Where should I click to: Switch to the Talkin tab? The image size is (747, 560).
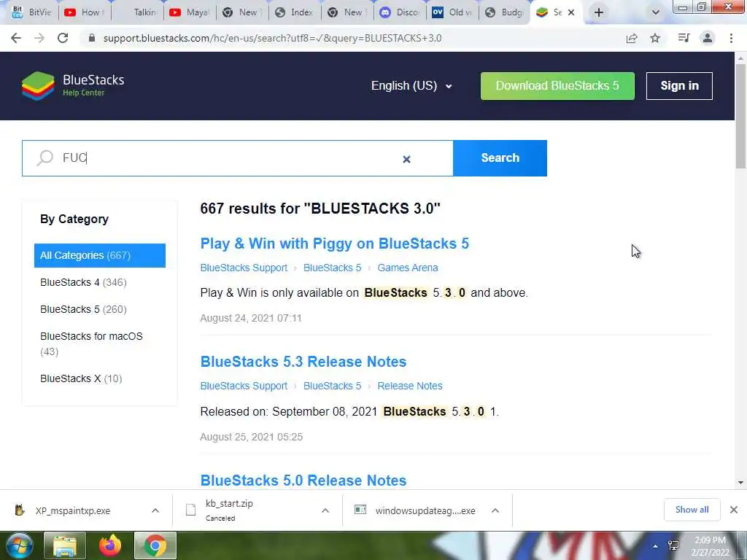pyautogui.click(x=138, y=12)
